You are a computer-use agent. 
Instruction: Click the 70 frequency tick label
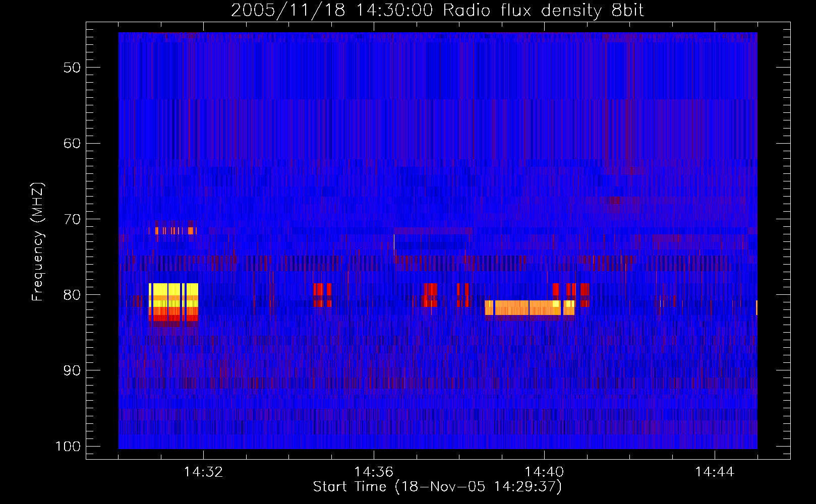point(72,219)
